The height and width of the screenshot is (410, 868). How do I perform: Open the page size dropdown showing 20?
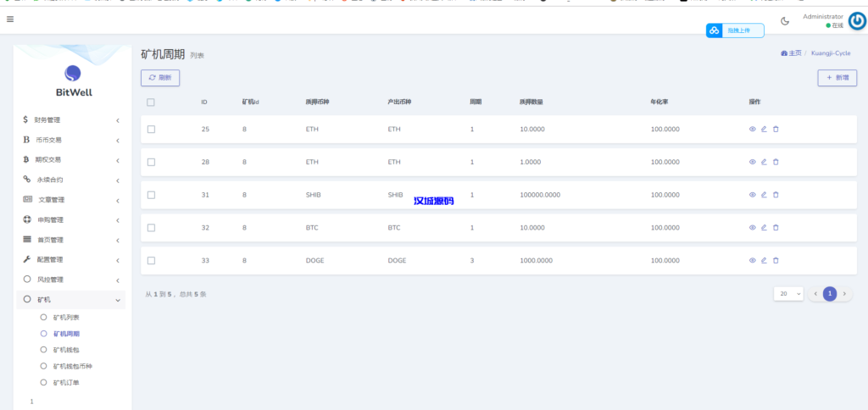[787, 294]
